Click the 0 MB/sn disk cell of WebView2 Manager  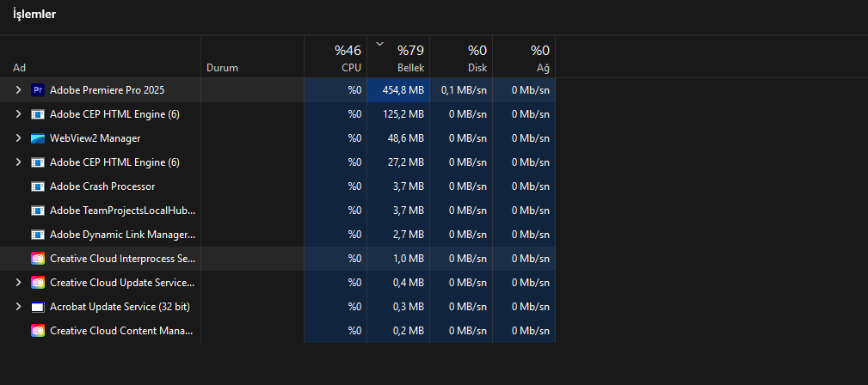(x=462, y=138)
